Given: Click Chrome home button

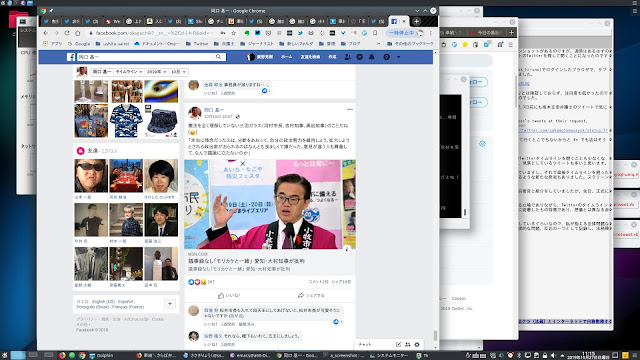Looking at the screenshot, I should [x=78, y=33].
